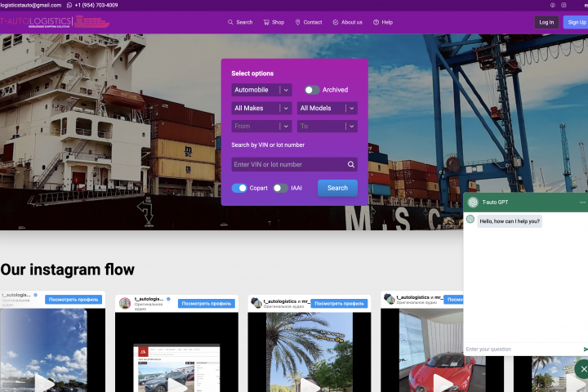Image resolution: width=588 pixels, height=392 pixels.
Task: Click the account name on the red car post
Action: point(420,297)
